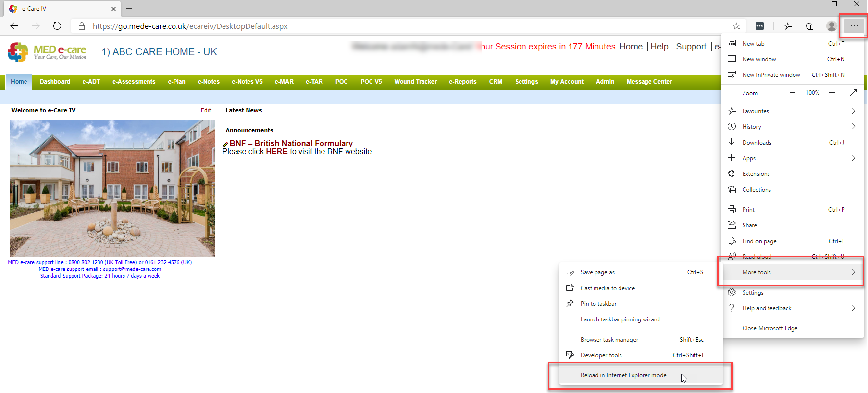Expand the More tools submenu
The image size is (868, 393).
tap(793, 272)
